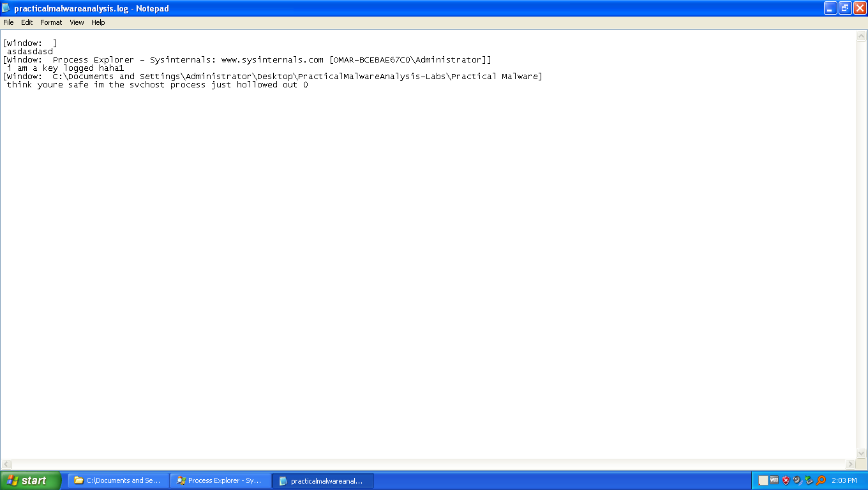This screenshot has height=490, width=868.
Task: Open the red Security Center shield icon
Action: (x=786, y=480)
